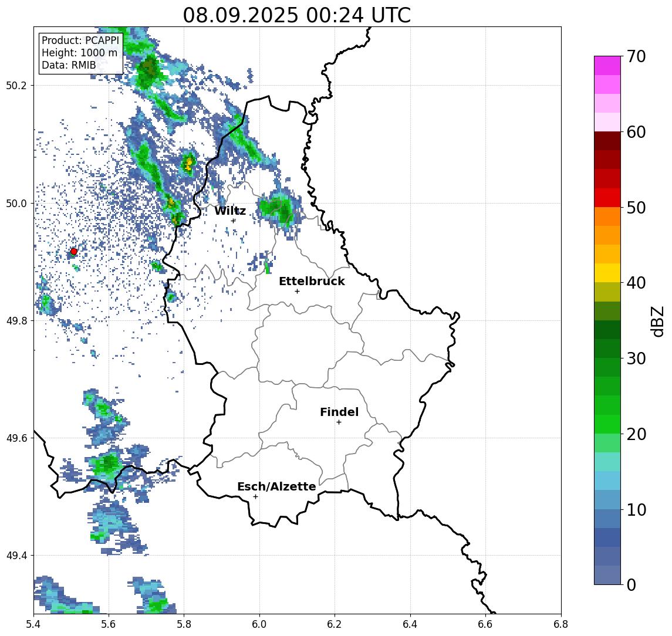Click the 'Findel' city label
This screenshot has height=636, width=672.
339,412
